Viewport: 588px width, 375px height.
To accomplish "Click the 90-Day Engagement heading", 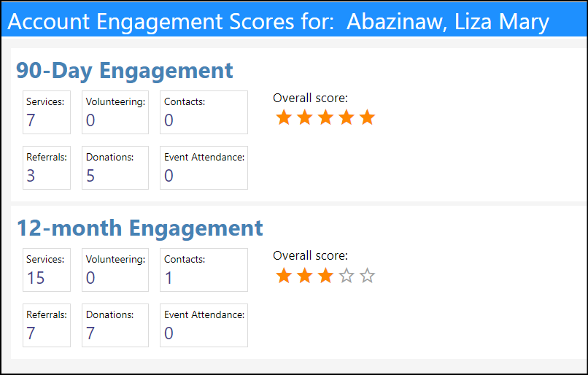I will click(125, 71).
